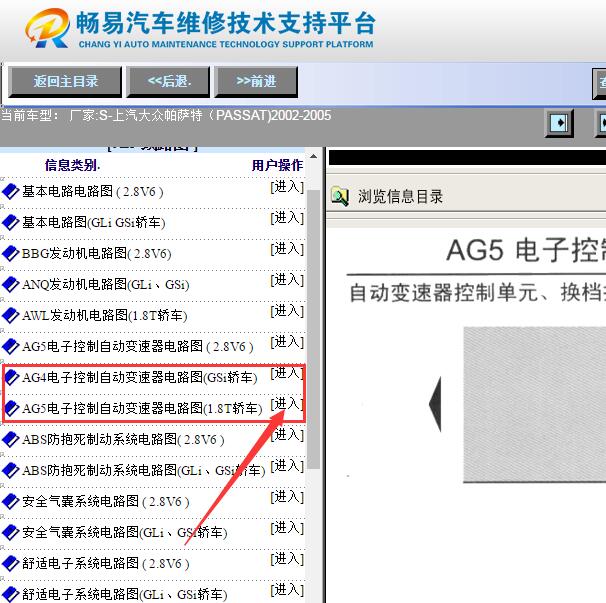Click the book icon for AWL发动机电路图
Image resolution: width=606 pixels, height=603 pixels.
pos(10,315)
